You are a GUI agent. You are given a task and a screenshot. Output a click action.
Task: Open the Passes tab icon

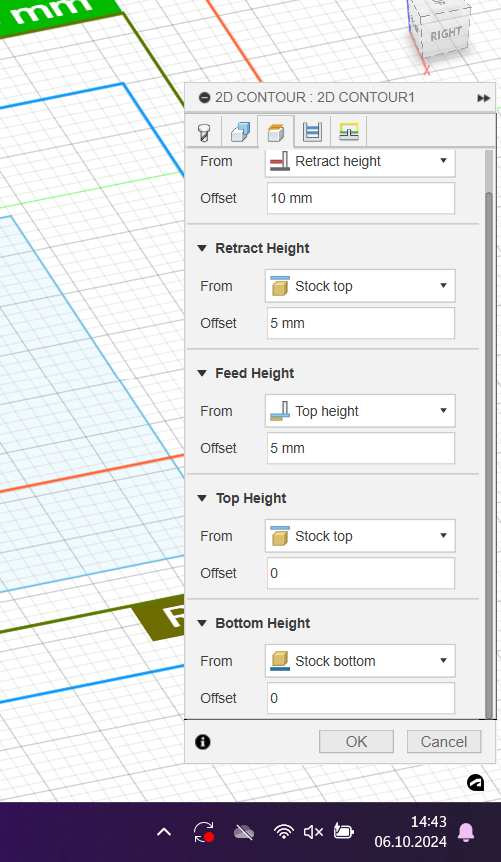point(312,132)
